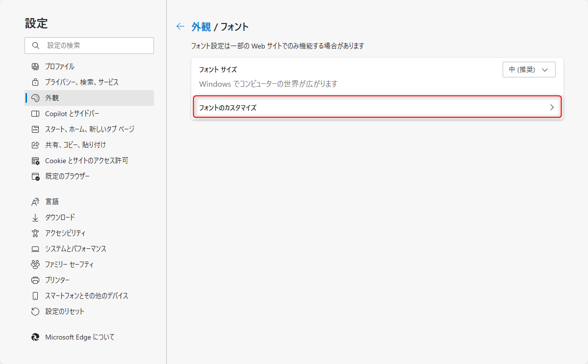Viewport: 588px width, 364px height.
Task: Click the back arrow next to 外観
Action: pyautogui.click(x=180, y=26)
